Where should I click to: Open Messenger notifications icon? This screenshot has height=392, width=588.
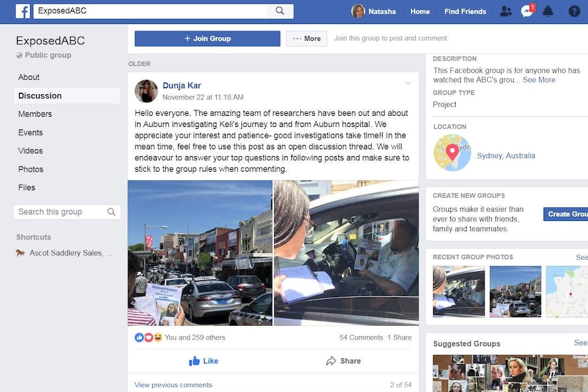(x=527, y=11)
